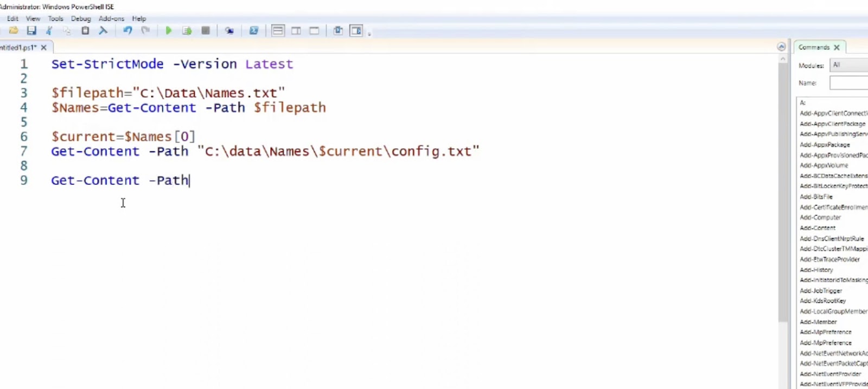Run the script with the green play icon
Viewport: 868px width, 389px height.
point(169,30)
